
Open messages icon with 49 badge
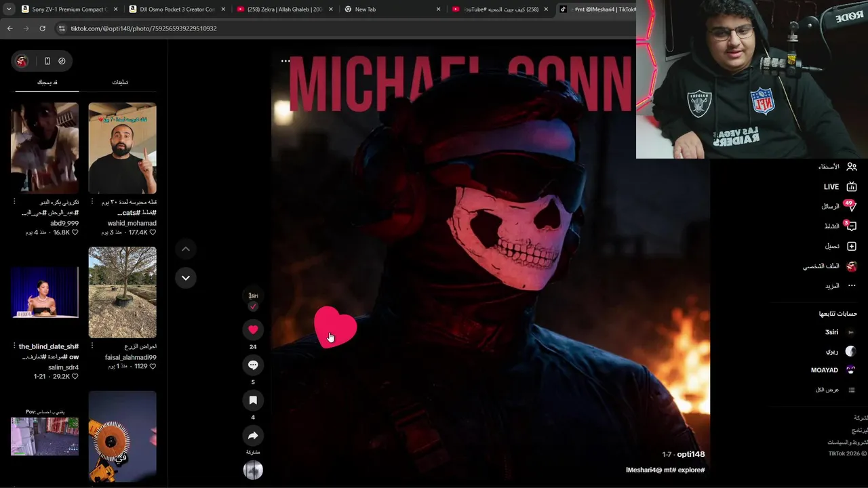pos(851,206)
